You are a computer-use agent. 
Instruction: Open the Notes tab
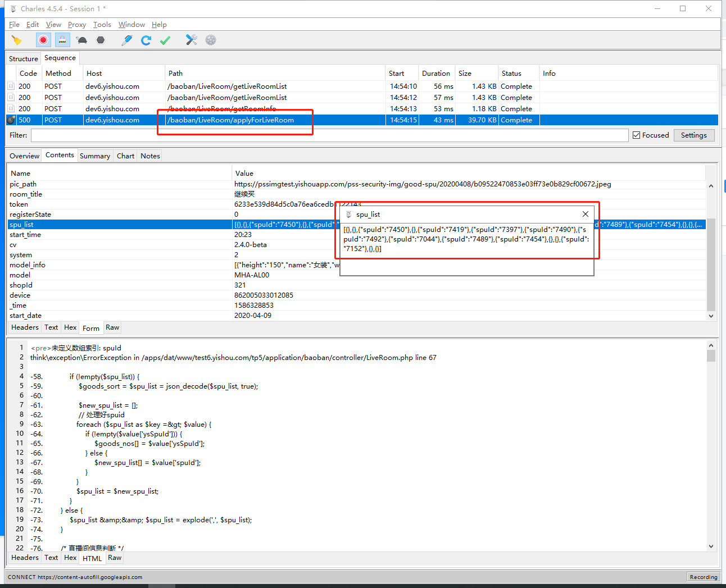coord(150,156)
